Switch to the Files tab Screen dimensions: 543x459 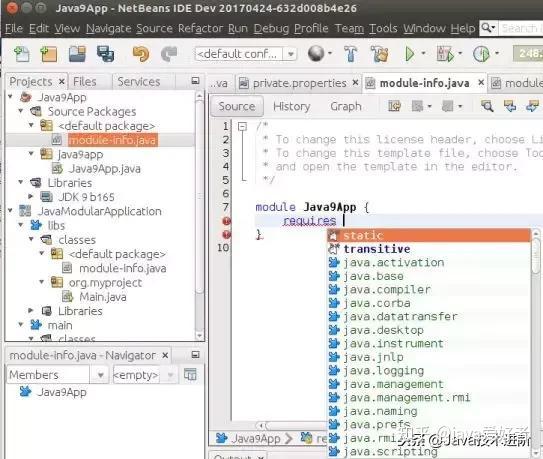pos(85,82)
